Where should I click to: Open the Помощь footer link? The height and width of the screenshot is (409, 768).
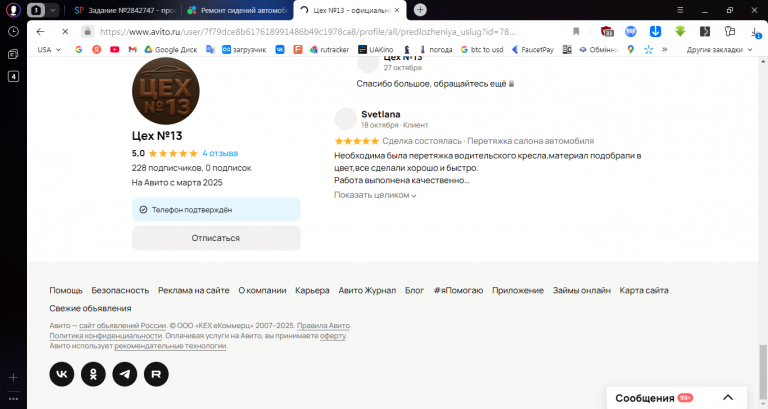[x=66, y=290]
